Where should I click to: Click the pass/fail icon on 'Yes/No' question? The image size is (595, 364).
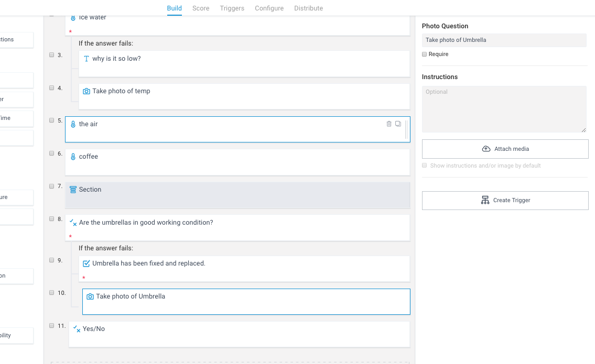(x=77, y=329)
